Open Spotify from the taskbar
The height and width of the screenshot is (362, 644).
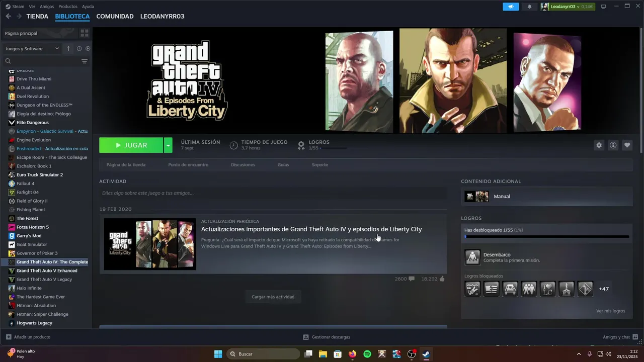(367, 354)
